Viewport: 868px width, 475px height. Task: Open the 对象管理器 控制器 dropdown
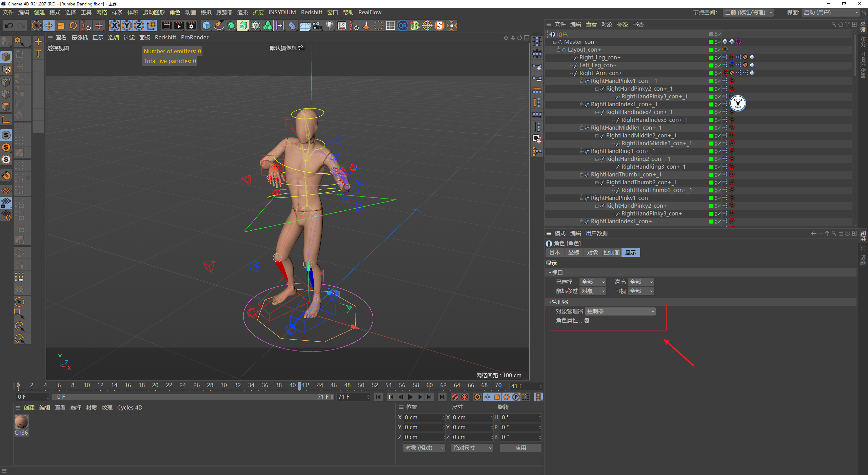(619, 311)
